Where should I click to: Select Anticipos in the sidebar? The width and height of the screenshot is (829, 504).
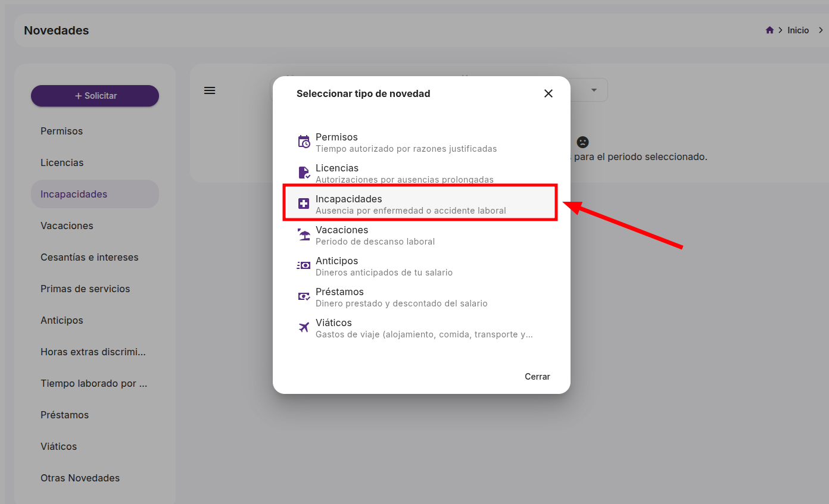[x=95, y=320]
